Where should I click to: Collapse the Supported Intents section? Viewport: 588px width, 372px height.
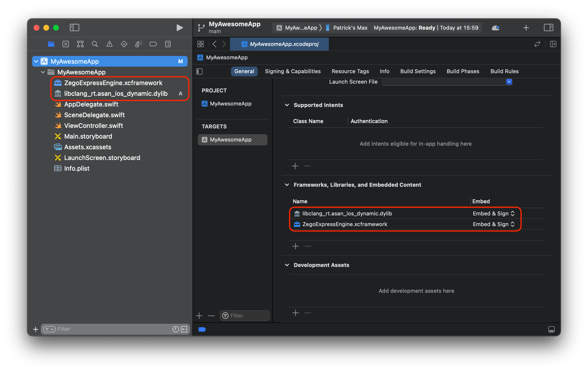point(287,105)
